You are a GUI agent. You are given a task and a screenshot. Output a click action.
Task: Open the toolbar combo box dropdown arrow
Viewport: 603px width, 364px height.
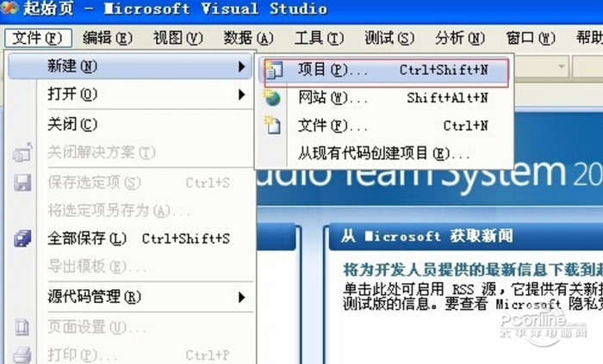point(562,66)
